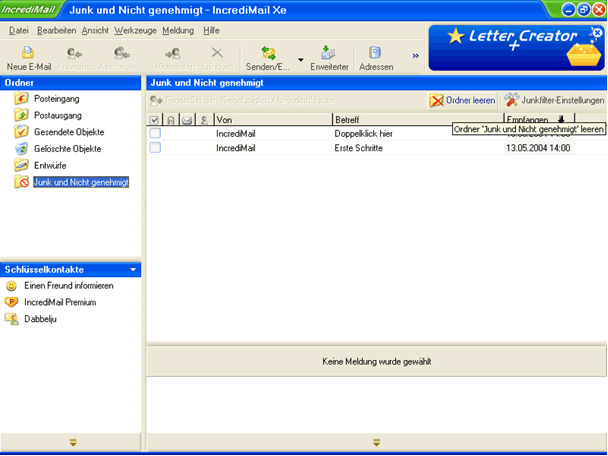Sort messages by Betreff column
The height and width of the screenshot is (456, 608).
(418, 120)
